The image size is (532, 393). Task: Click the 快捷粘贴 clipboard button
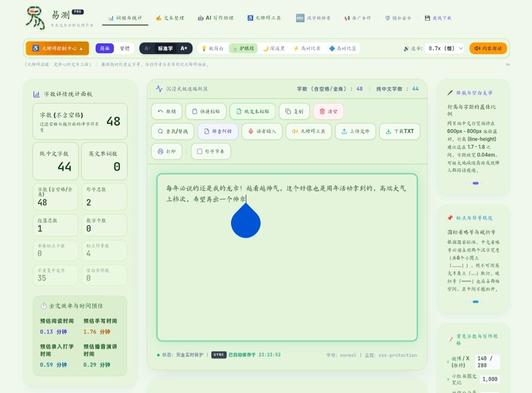coord(206,111)
